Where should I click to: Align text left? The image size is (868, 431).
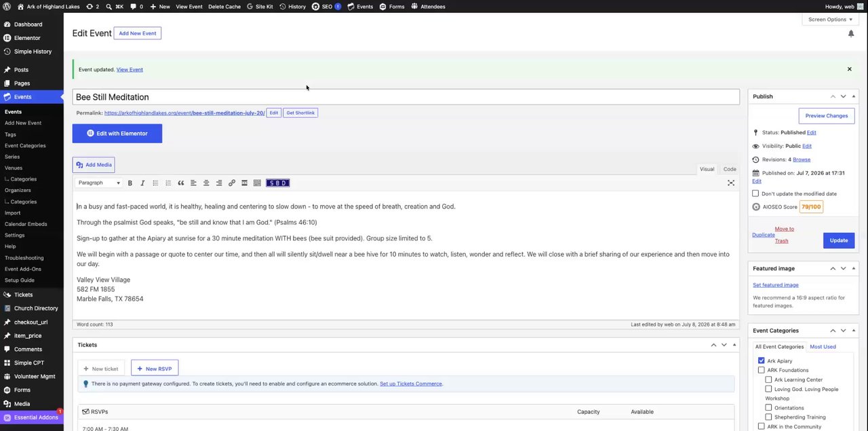(x=193, y=183)
